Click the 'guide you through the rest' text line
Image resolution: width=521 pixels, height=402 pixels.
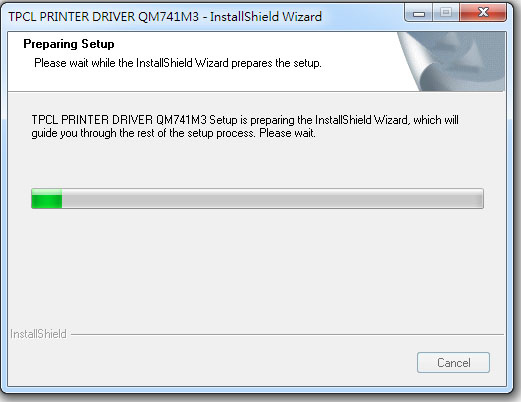click(x=174, y=133)
